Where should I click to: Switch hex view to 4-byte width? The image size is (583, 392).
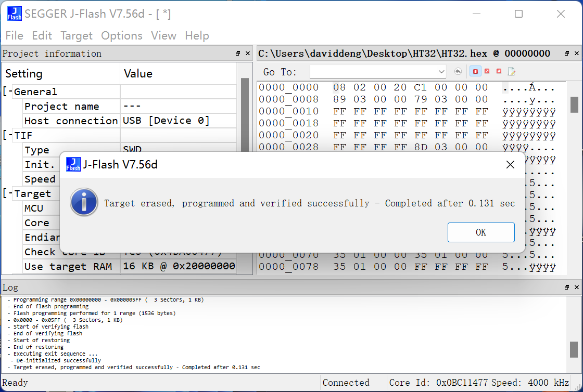pos(499,71)
